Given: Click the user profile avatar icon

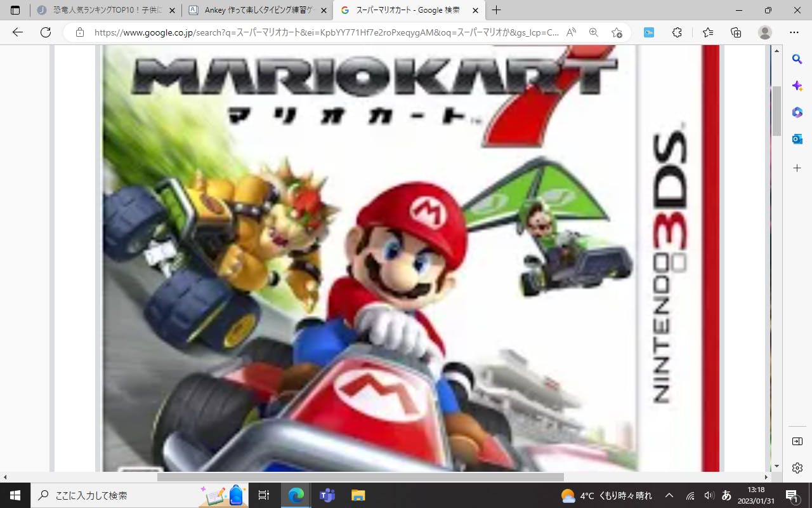Looking at the screenshot, I should point(765,32).
